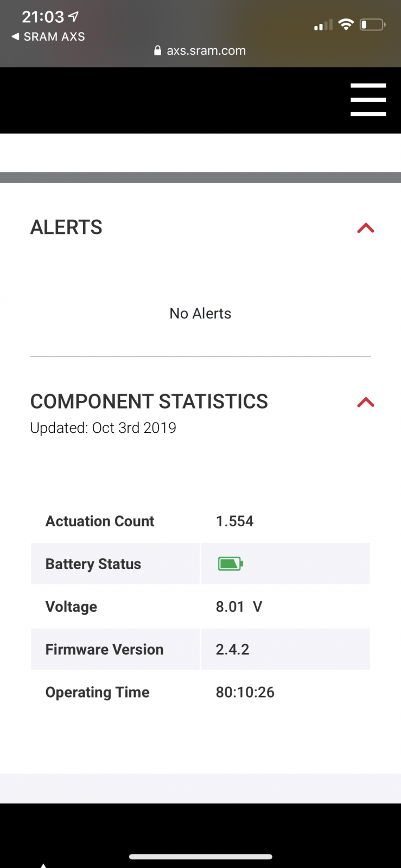Screen dimensions: 401x868
Task: Tap the green battery status icon
Action: 230,564
